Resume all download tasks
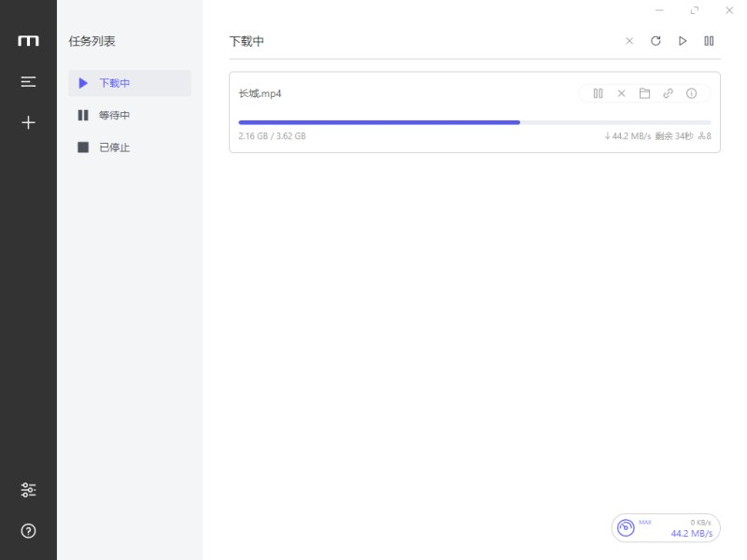This screenshot has width=747, height=560. pyautogui.click(x=682, y=41)
